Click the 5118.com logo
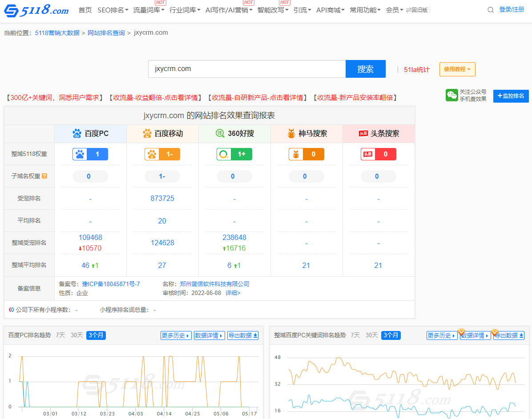 (x=36, y=10)
